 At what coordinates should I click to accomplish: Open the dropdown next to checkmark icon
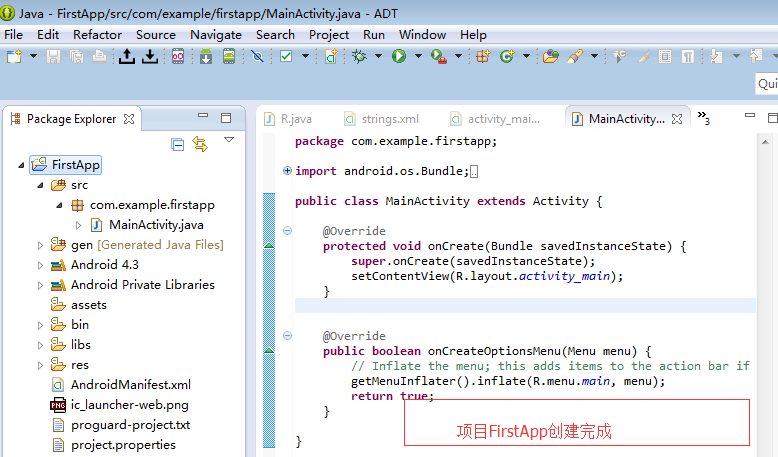point(305,56)
